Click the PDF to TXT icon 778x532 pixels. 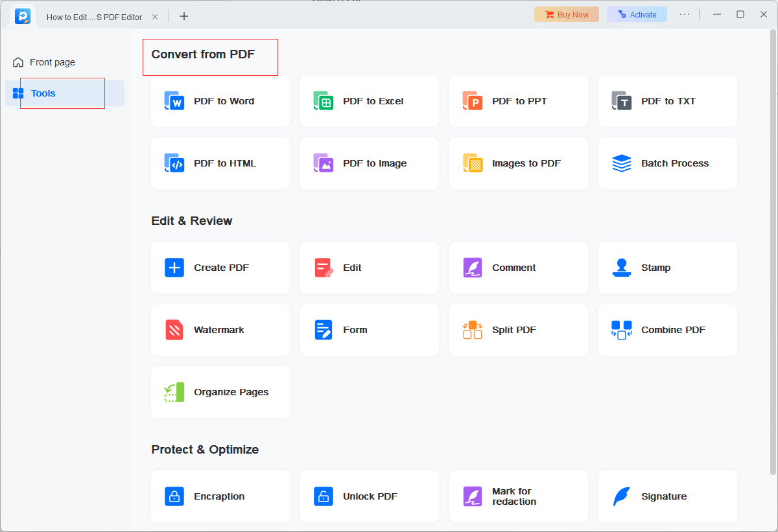coord(622,101)
